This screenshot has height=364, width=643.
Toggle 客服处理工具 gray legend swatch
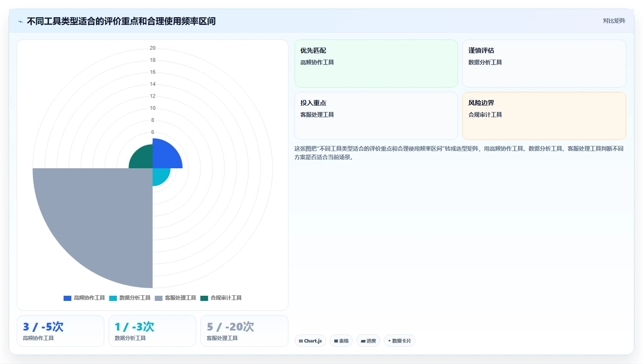(x=158, y=298)
